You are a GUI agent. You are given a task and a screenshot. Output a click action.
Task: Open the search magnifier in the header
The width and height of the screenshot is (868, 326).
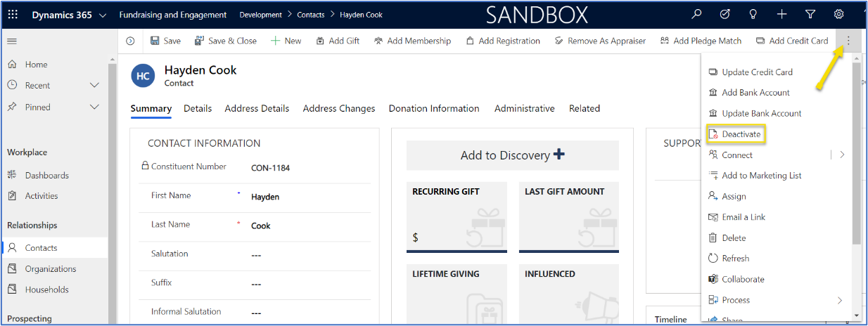(x=697, y=14)
